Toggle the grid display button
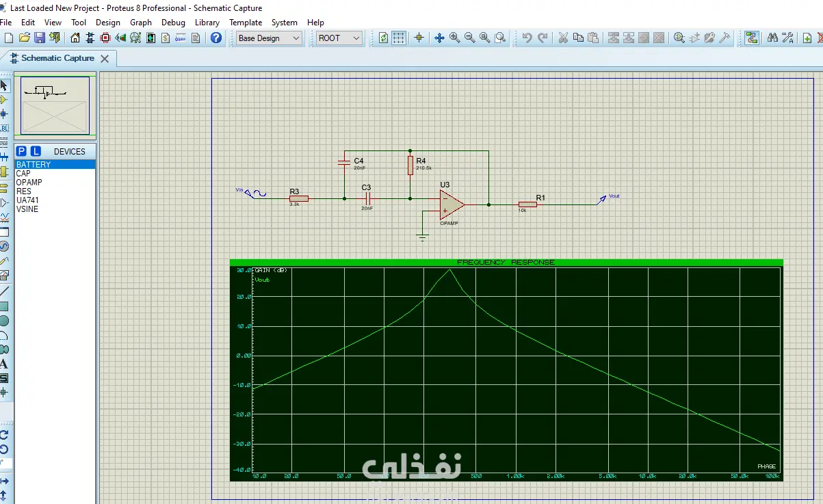 [399, 38]
